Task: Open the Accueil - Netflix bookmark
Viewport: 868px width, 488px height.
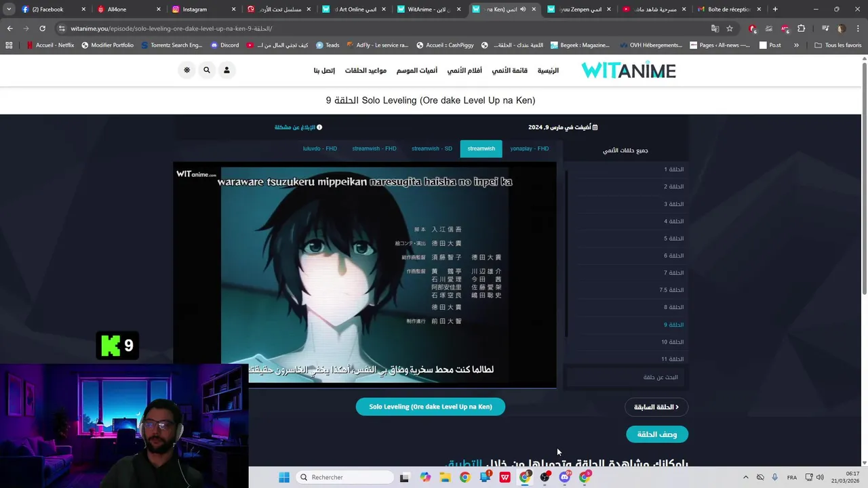Action: (50, 45)
